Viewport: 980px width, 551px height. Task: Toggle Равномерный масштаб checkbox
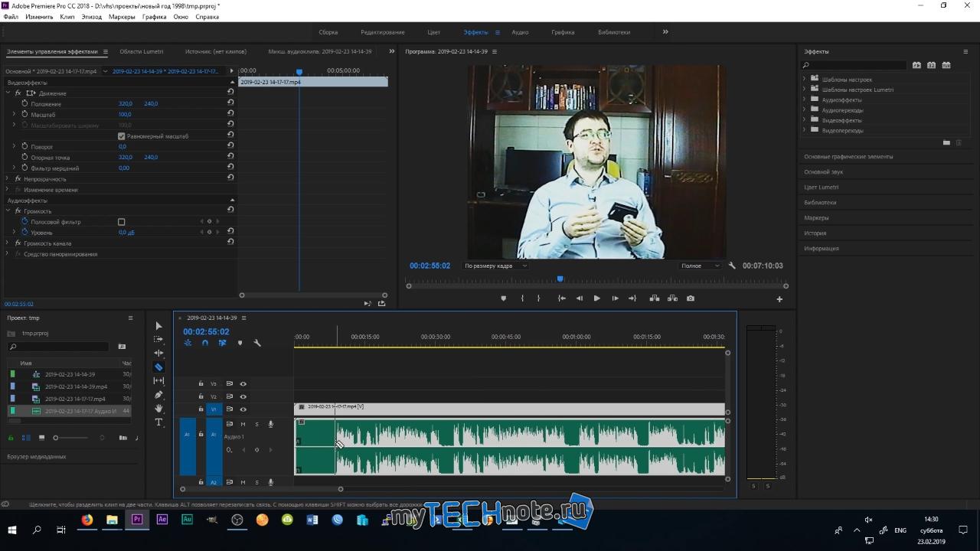coord(121,136)
